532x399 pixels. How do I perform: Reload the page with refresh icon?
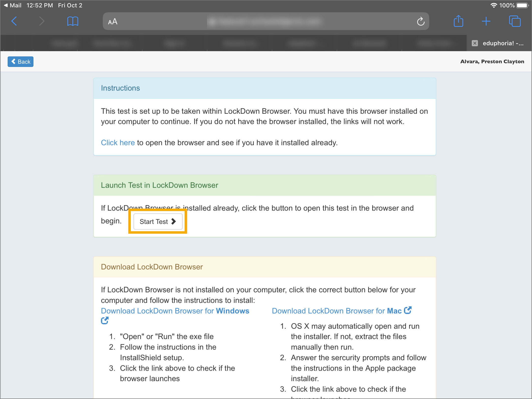point(421,21)
